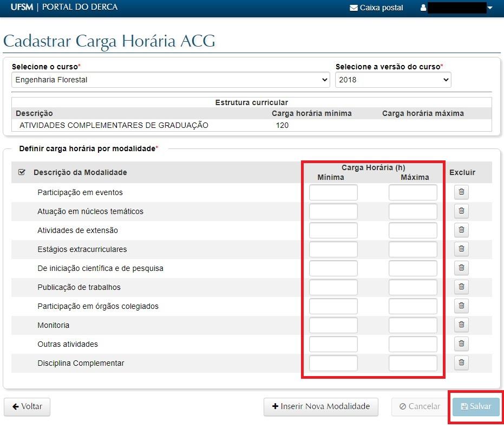Viewport: 504px width, 427px height.
Task: Click the Voltar button
Action: [27, 406]
